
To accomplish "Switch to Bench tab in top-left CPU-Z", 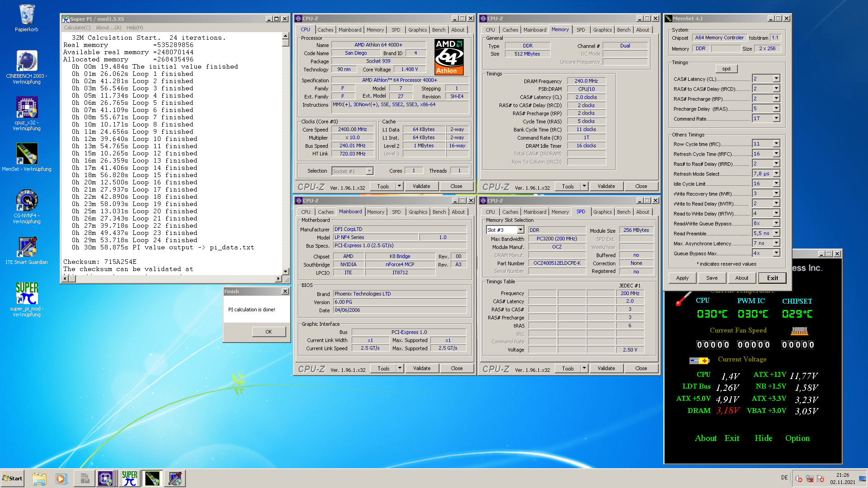I will click(439, 30).
